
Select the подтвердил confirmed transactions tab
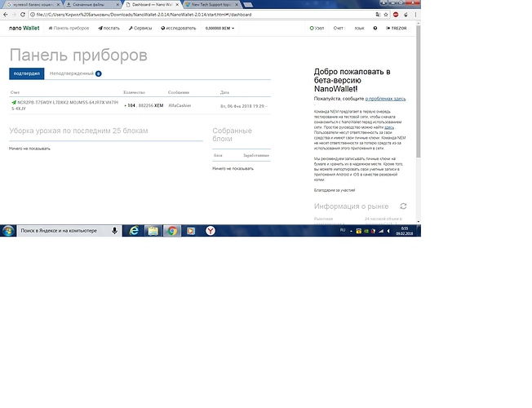26,73
